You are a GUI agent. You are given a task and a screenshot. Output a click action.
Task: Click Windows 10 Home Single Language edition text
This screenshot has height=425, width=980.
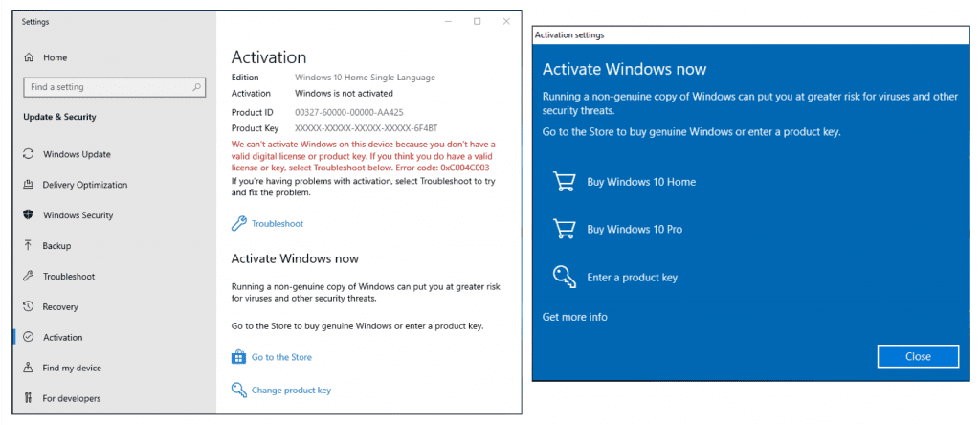pyautogui.click(x=365, y=78)
